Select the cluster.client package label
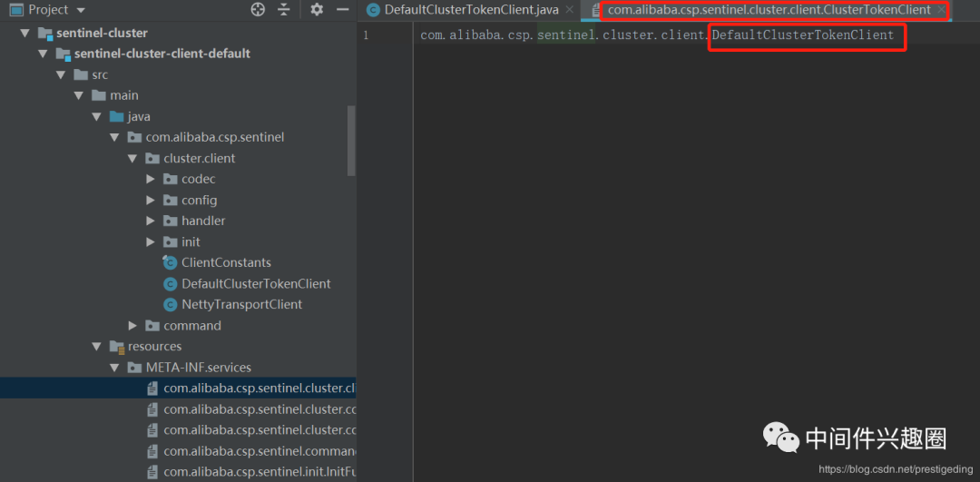The width and height of the screenshot is (980, 482). (200, 159)
